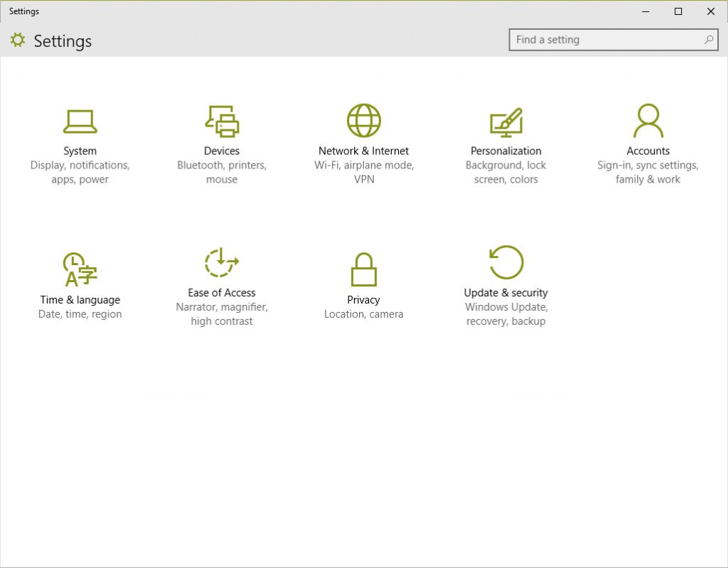Open the Devices printer icon
Viewport: 728px width, 568px height.
[x=222, y=122]
